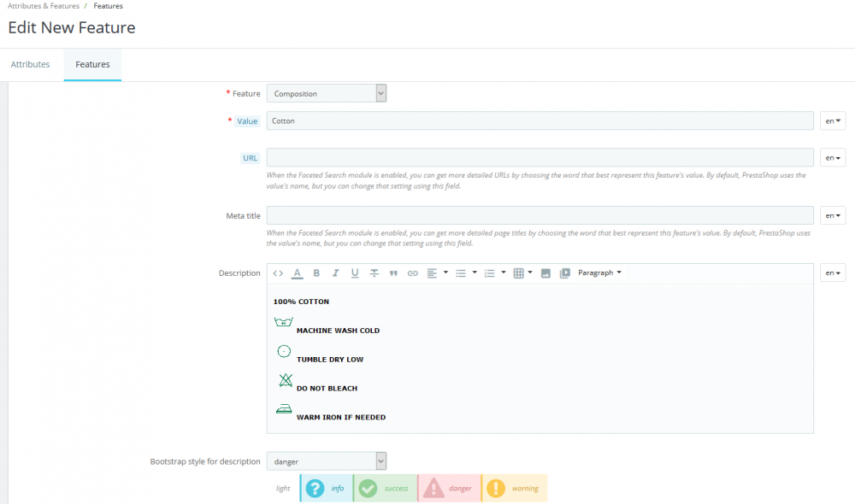Select the blue info style swatch

point(326,489)
